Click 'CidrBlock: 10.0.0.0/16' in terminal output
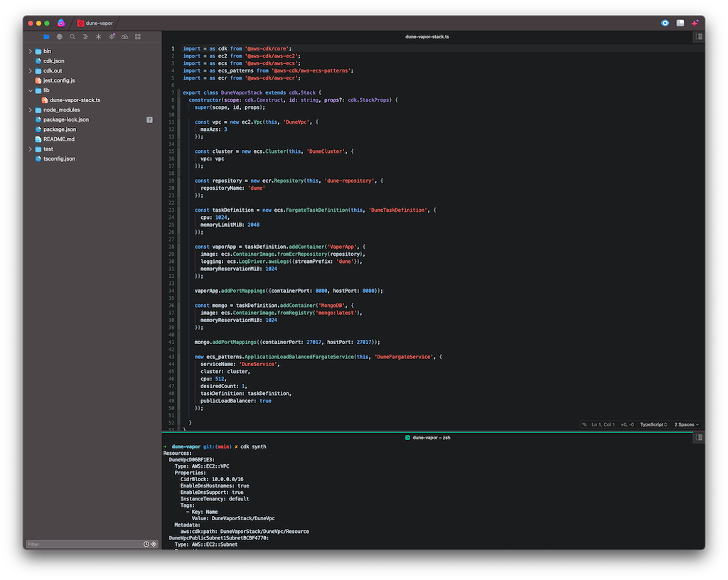 (212, 479)
